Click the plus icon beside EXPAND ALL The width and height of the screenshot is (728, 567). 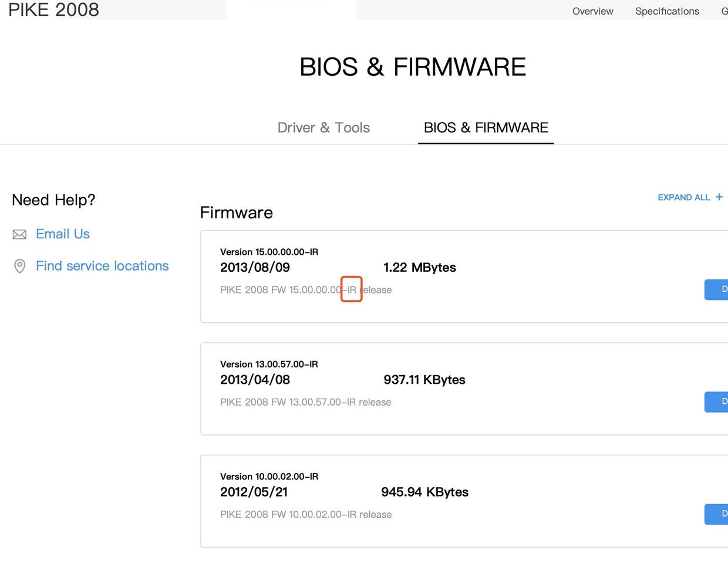tap(719, 197)
